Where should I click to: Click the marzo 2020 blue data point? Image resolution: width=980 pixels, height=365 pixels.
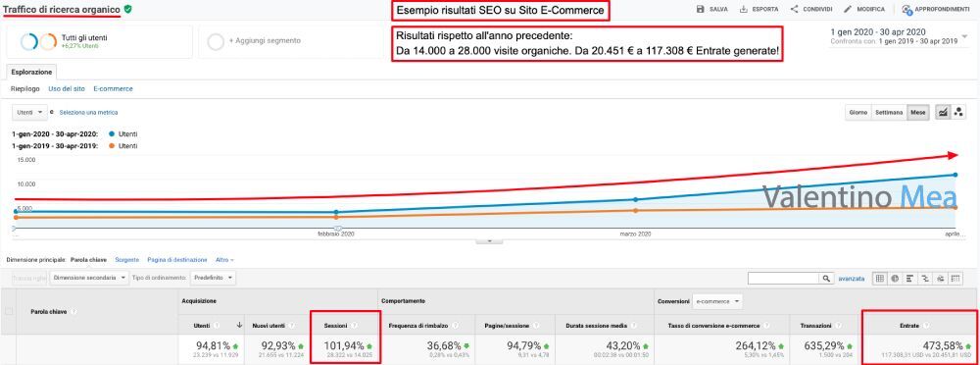pyautogui.click(x=636, y=199)
